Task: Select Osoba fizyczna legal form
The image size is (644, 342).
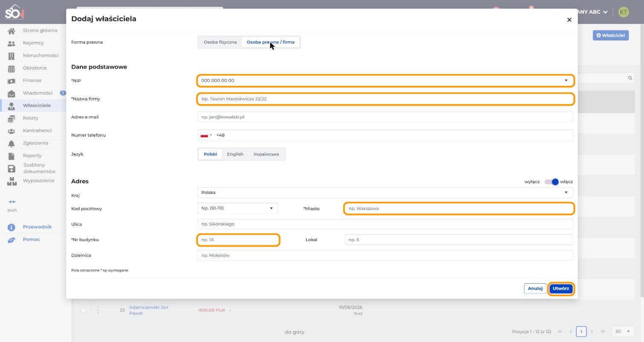Action: click(220, 42)
